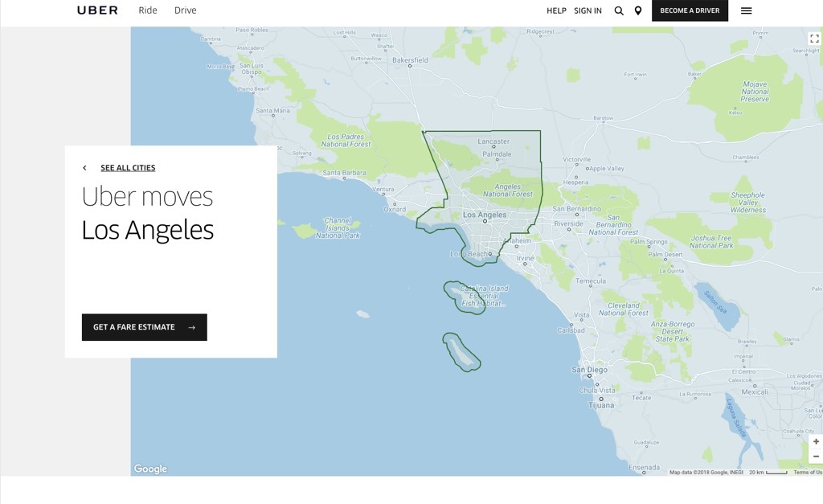Click the back chevron beside SEE ALL CITIES
The height and width of the screenshot is (504, 823).
[x=84, y=167]
